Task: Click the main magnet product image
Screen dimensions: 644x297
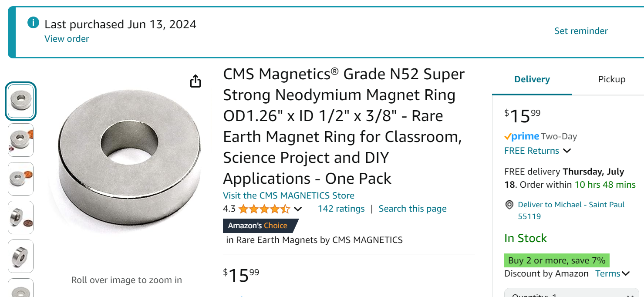Action: point(126,161)
